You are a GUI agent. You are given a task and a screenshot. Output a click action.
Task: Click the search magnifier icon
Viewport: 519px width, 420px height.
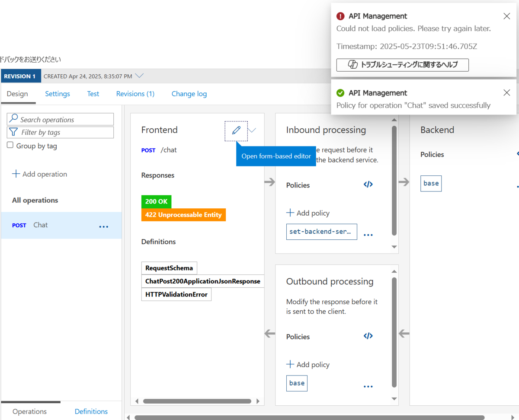(x=14, y=119)
